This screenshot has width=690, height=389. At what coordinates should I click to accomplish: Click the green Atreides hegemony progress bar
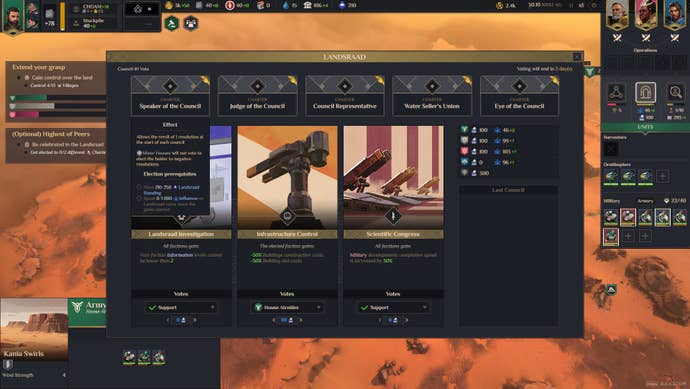tap(58, 98)
